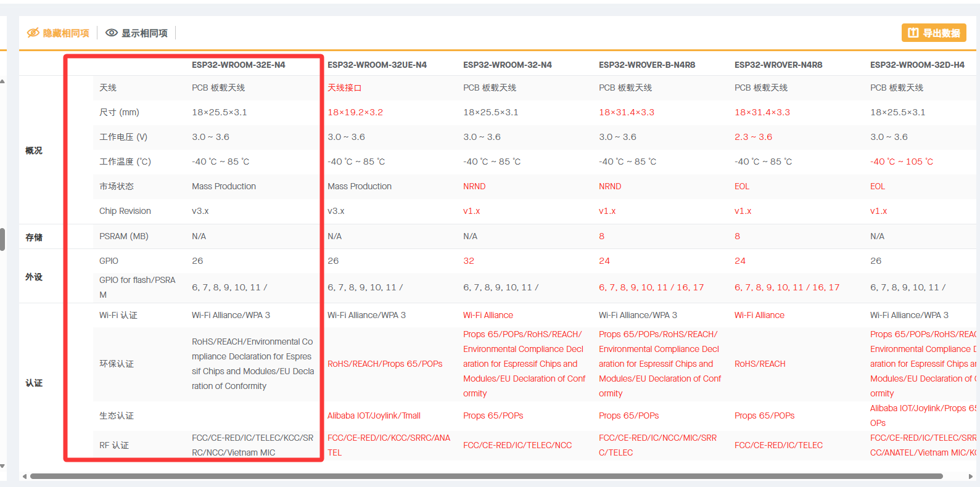
Task: Click the 导出数据 export button
Action: tap(934, 33)
